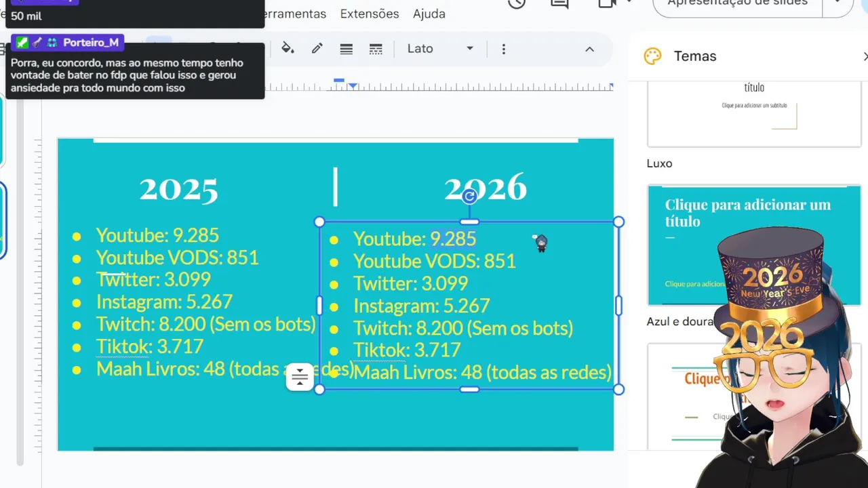Collapse the toolbar with the up chevron
868x488 pixels.
pyautogui.click(x=589, y=49)
